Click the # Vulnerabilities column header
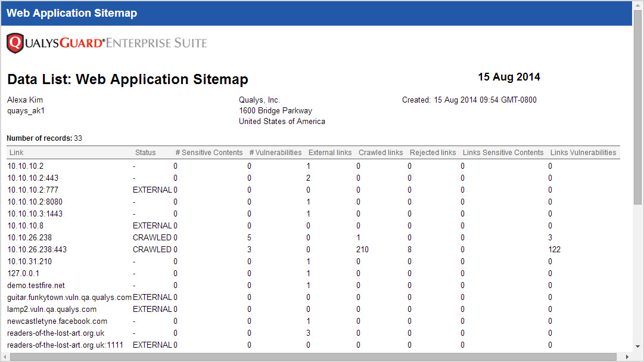 275,153
